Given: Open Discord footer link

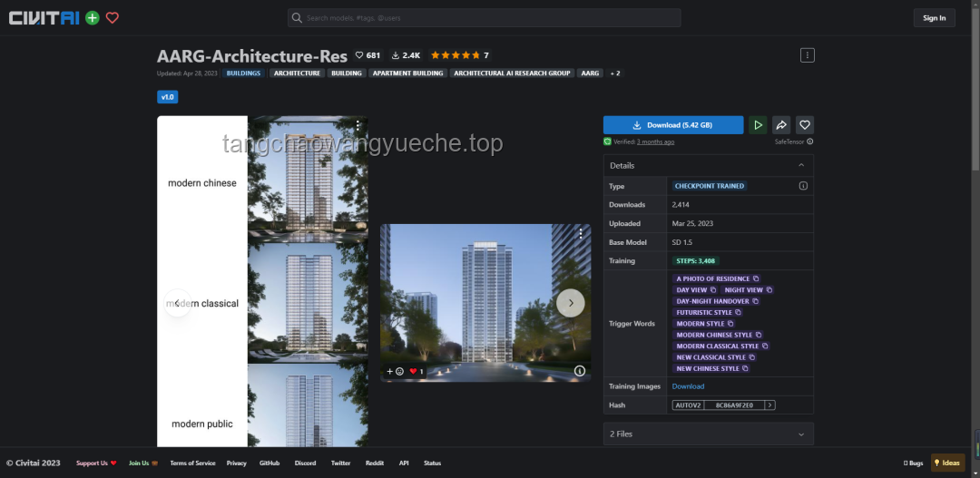Looking at the screenshot, I should point(305,463).
